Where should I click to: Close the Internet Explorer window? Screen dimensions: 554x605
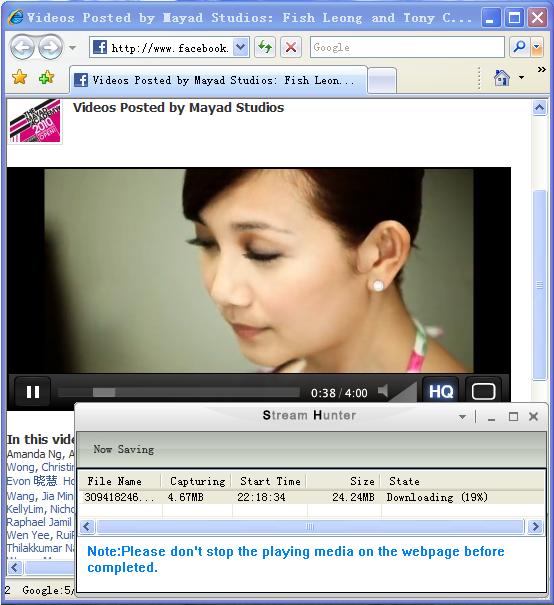tap(537, 18)
